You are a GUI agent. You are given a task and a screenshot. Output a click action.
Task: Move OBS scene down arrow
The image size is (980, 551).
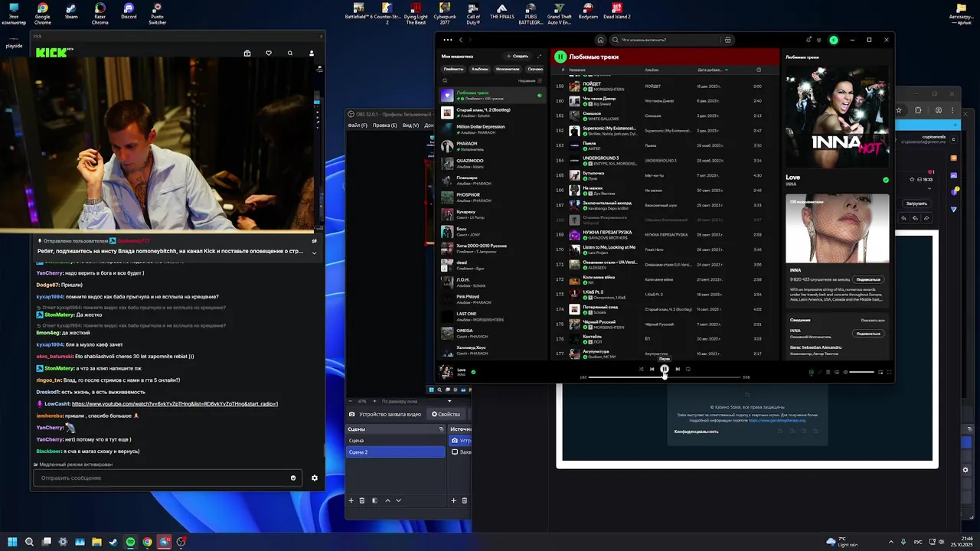click(398, 500)
